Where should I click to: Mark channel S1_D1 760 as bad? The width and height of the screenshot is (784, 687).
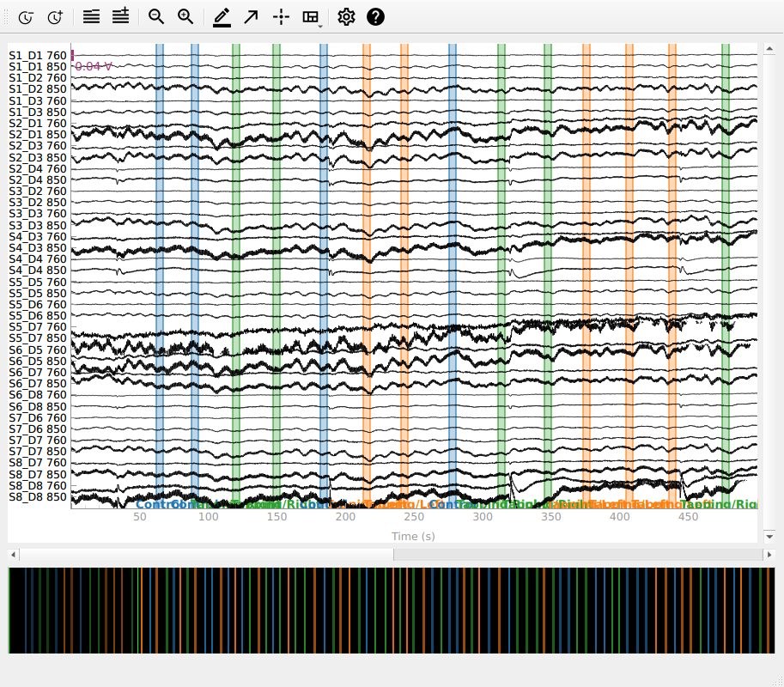37,56
